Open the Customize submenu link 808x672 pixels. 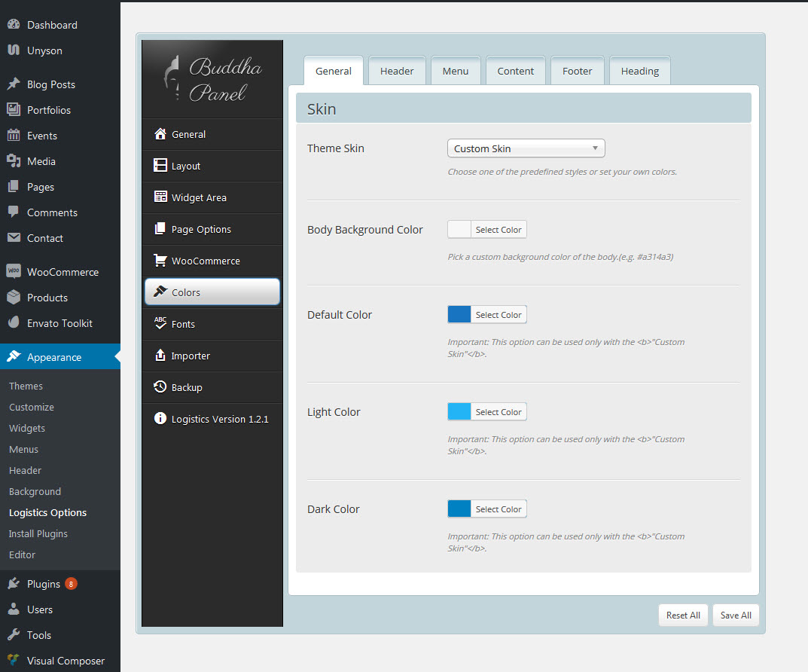(x=32, y=407)
